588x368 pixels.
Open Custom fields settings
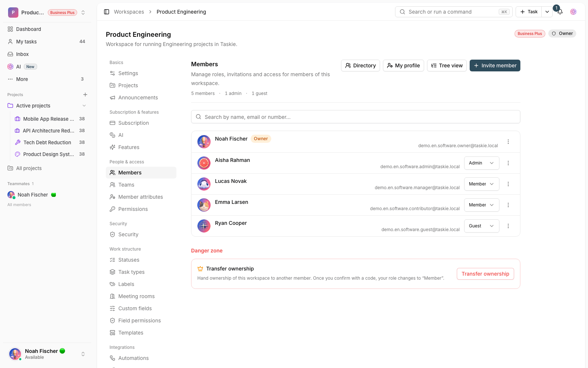click(x=141, y=308)
